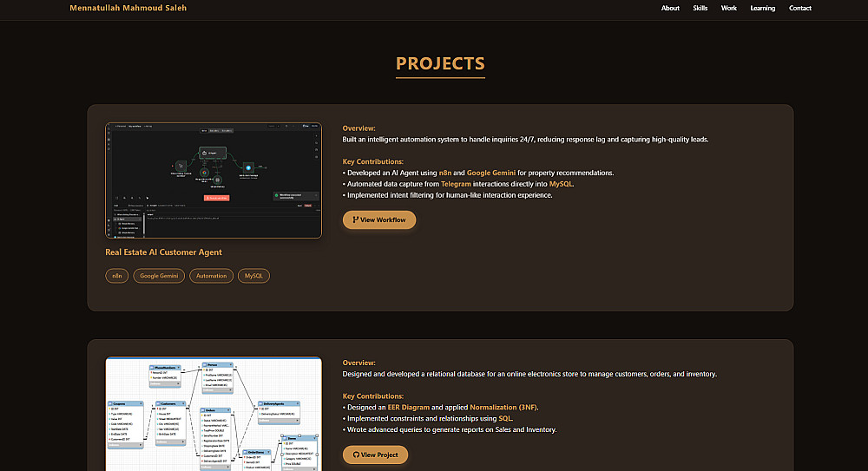The image size is (868, 471).
Task: Click the AI Agent node in workflow thumbnail
Action: tap(213, 153)
